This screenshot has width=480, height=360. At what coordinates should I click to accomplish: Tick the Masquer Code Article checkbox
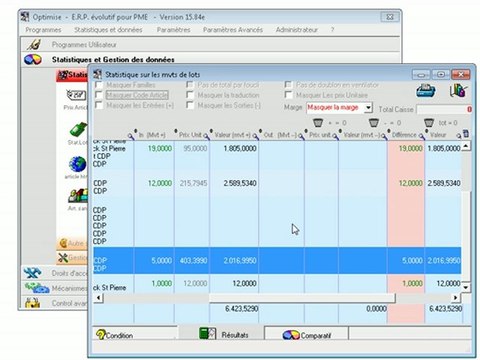click(99, 95)
